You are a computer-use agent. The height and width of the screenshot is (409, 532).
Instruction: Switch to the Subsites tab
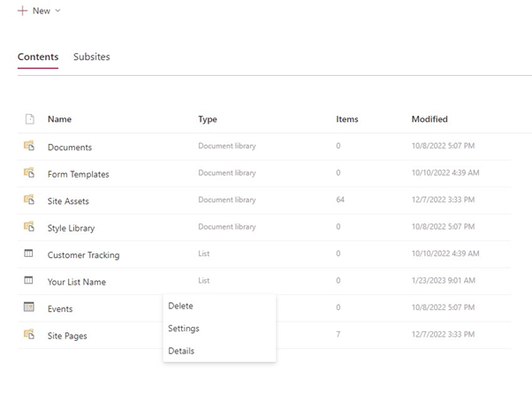pos(92,57)
